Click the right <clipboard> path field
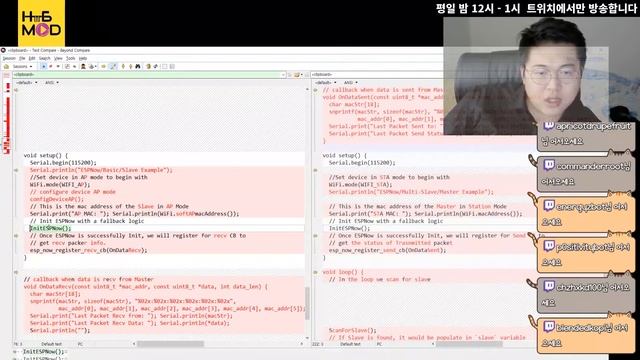This screenshot has height=360, width=640. click(x=378, y=75)
